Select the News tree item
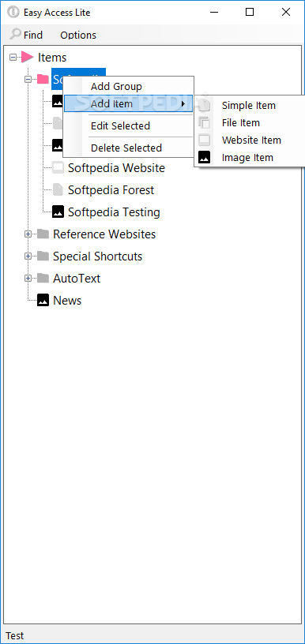 pyautogui.click(x=67, y=300)
